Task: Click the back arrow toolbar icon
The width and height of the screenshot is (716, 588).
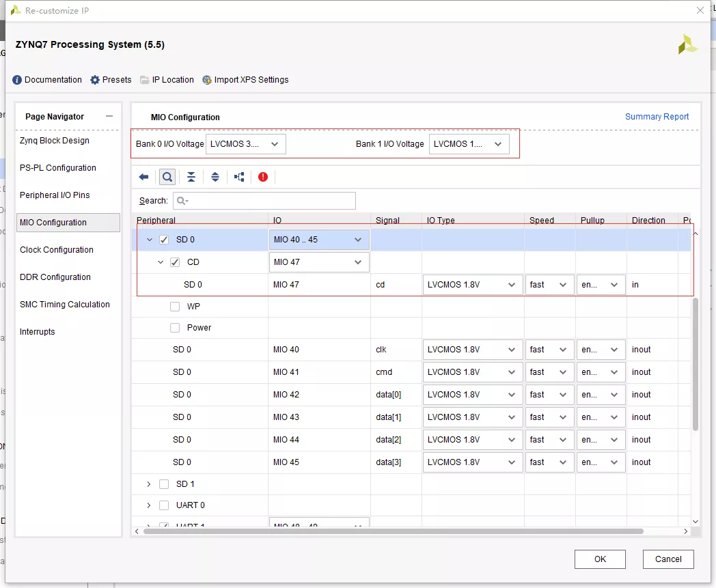Action: (143, 177)
